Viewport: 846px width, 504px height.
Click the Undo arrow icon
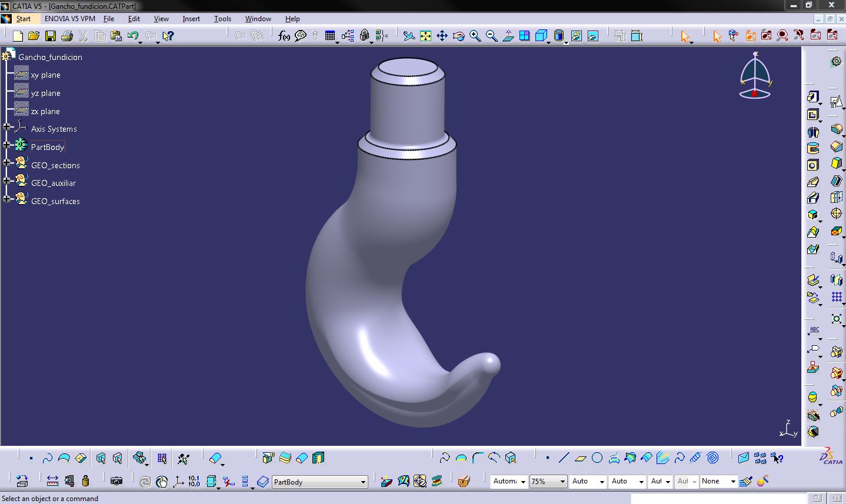tap(132, 36)
